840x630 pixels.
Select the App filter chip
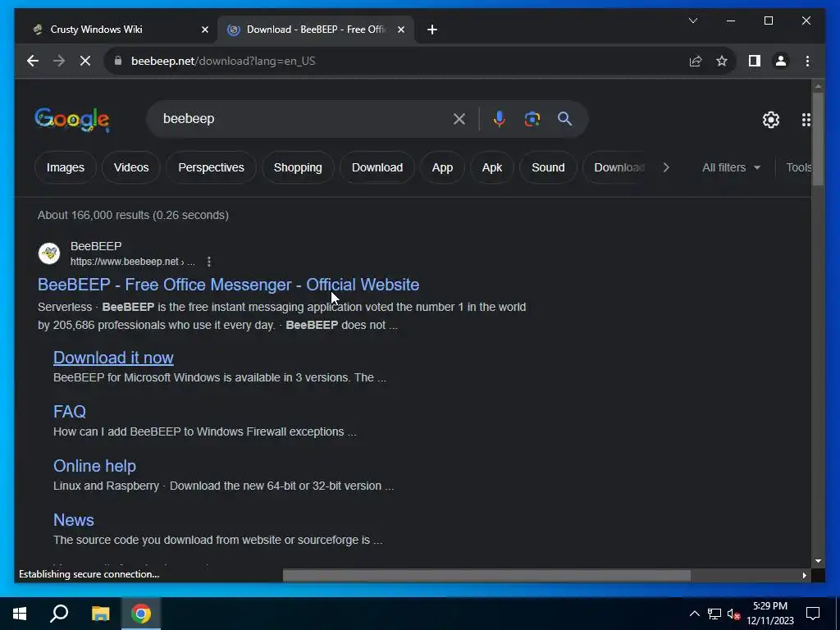click(442, 167)
